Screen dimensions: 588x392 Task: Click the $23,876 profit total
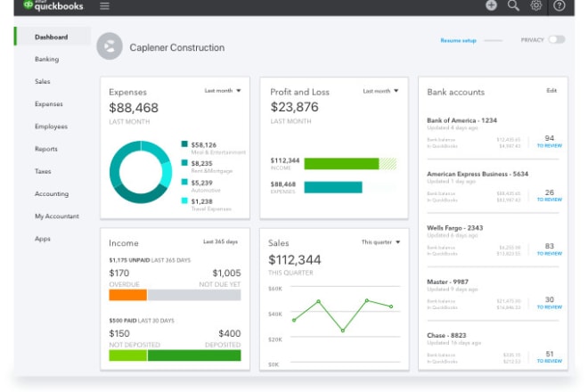coord(294,107)
